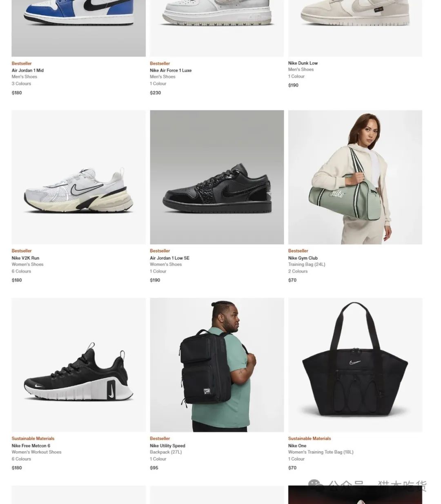Open the black Nike One tote bag image
Screen dimensions: 441x504
tap(355, 365)
